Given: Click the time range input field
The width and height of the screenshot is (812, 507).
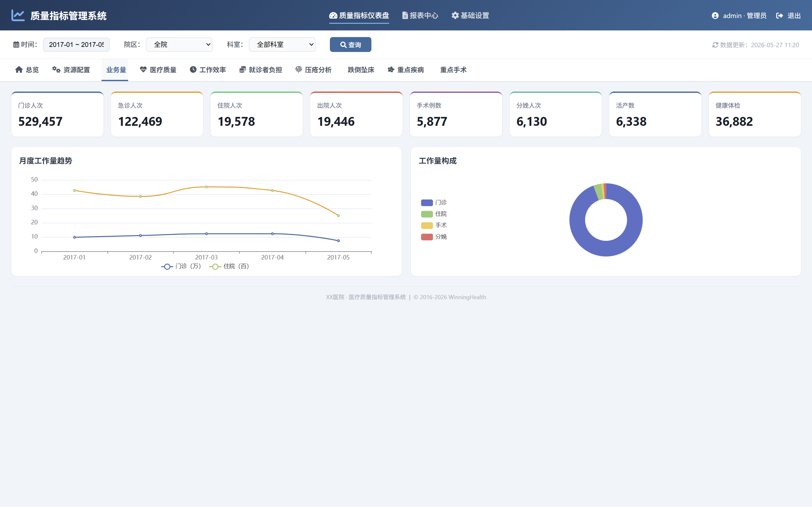Looking at the screenshot, I should click(76, 45).
